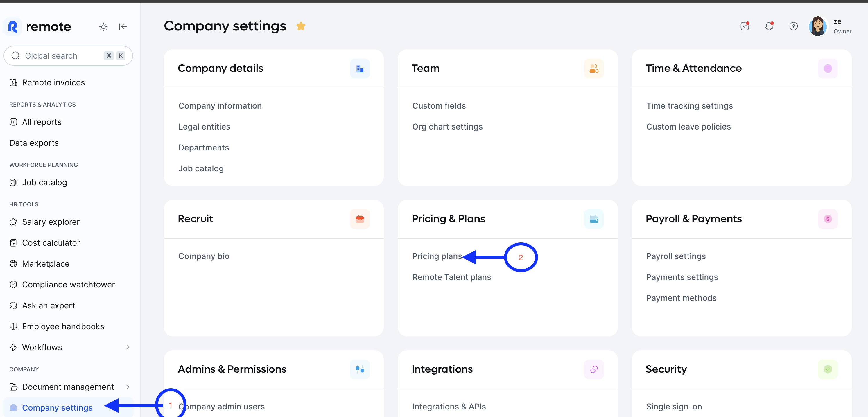Open Org chart settings link
The height and width of the screenshot is (417, 868).
[447, 127]
